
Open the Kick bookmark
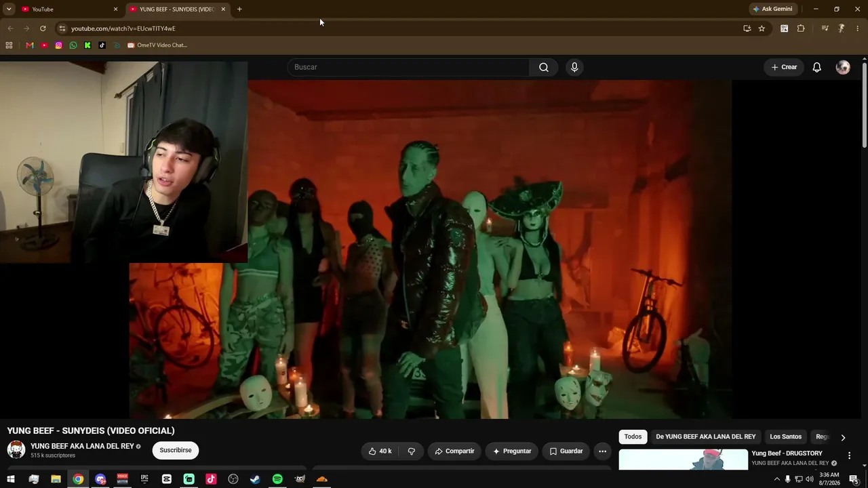[x=87, y=45]
